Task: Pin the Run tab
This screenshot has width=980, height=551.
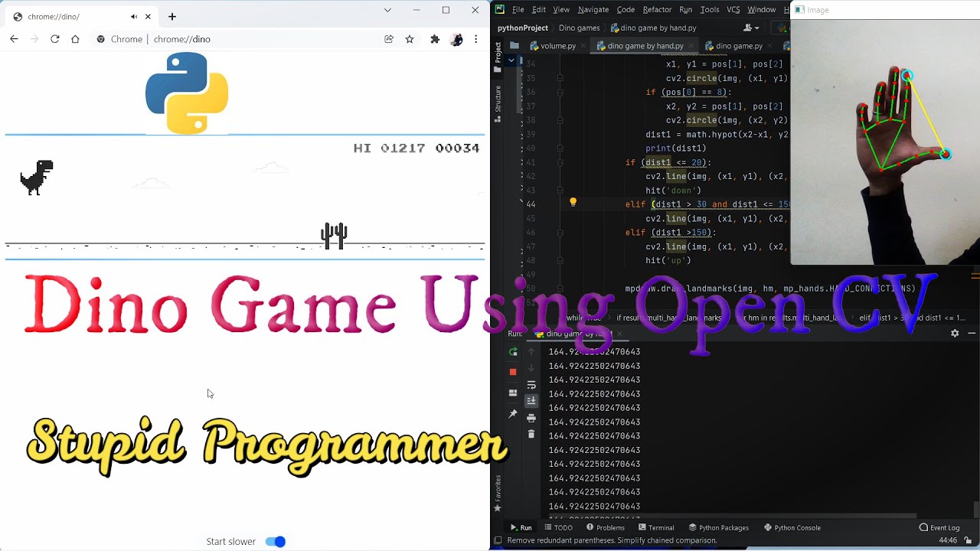Action: 513,414
